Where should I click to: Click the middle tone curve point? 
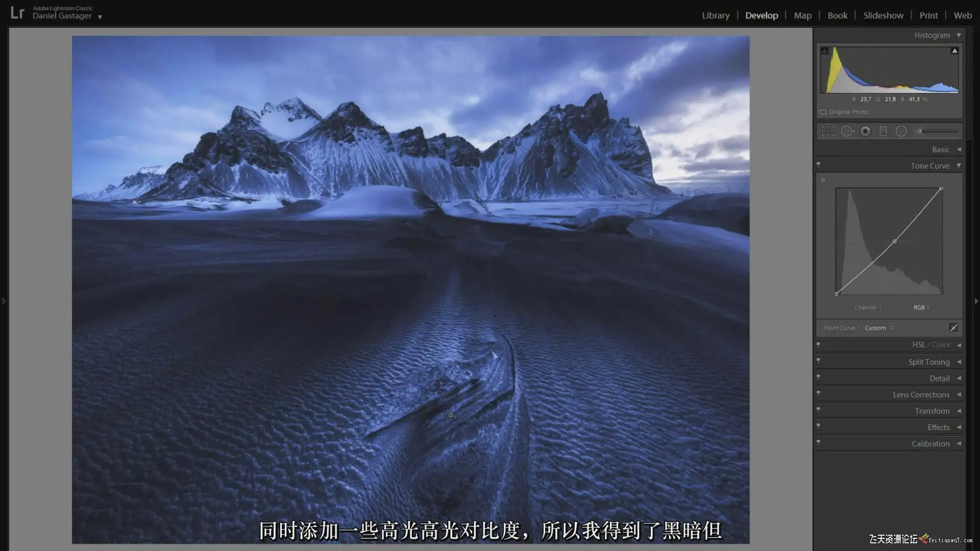pos(894,241)
